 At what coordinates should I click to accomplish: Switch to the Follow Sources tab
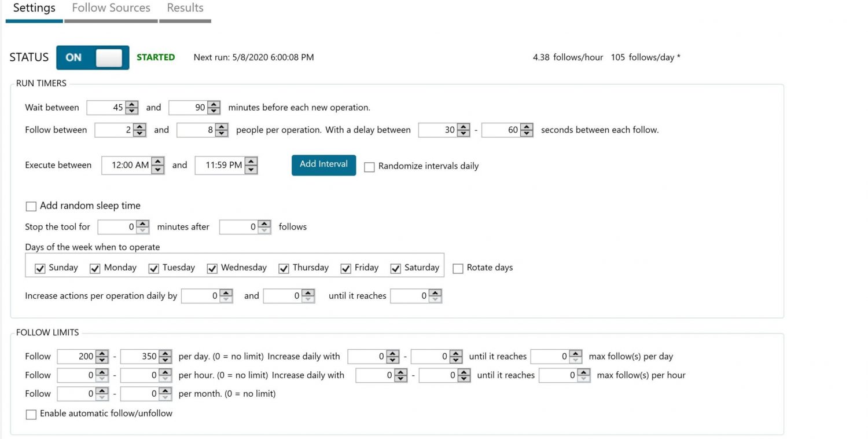[111, 8]
